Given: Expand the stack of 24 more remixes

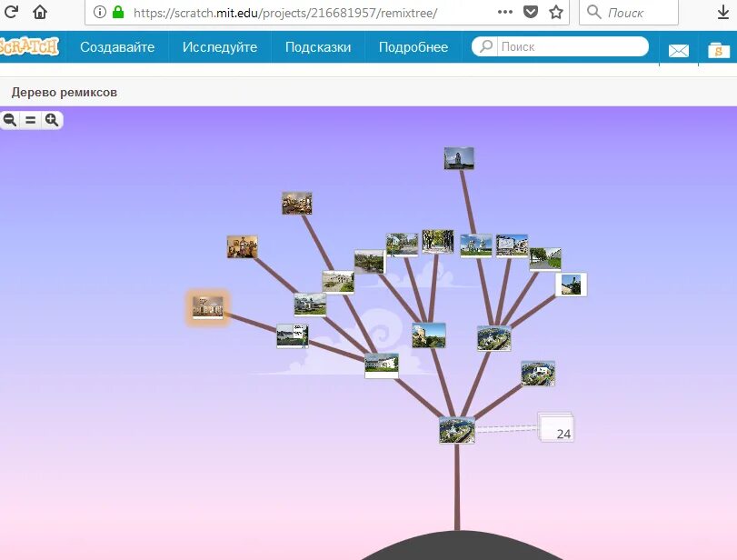Looking at the screenshot, I should pyautogui.click(x=556, y=427).
